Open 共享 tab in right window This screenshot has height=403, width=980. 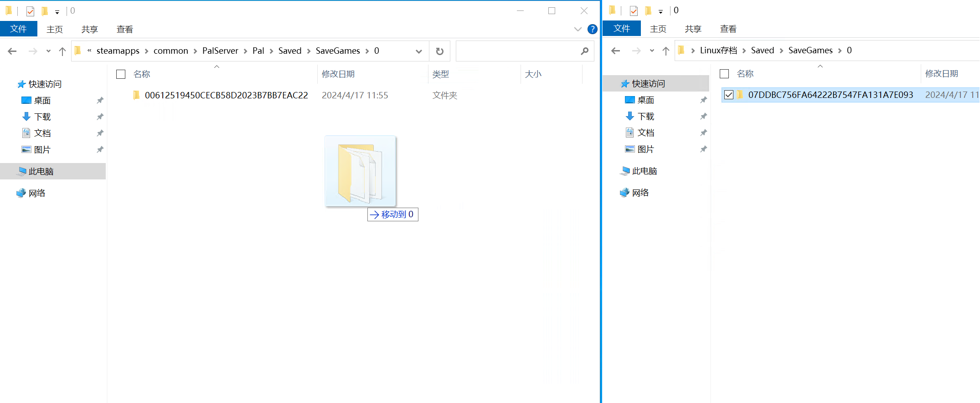point(693,29)
